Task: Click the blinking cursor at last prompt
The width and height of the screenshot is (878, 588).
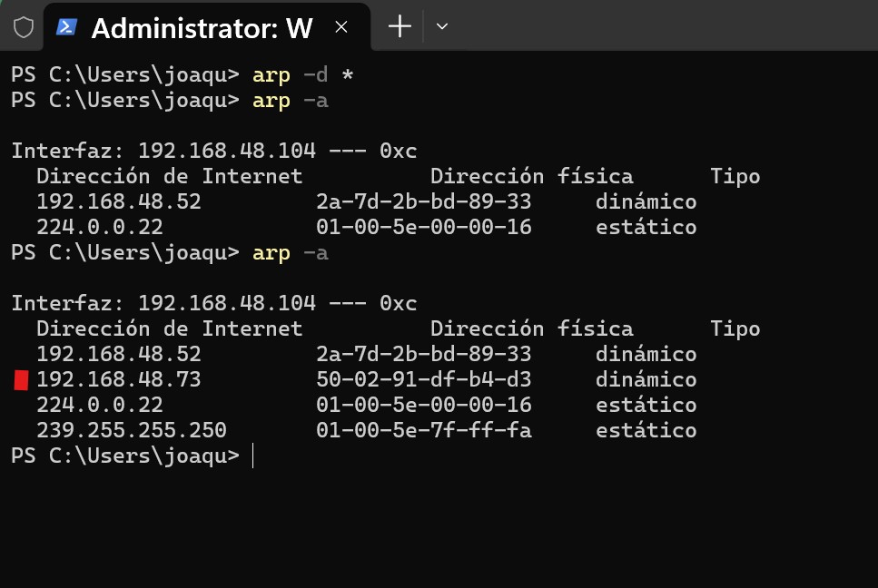Action: pos(252,456)
